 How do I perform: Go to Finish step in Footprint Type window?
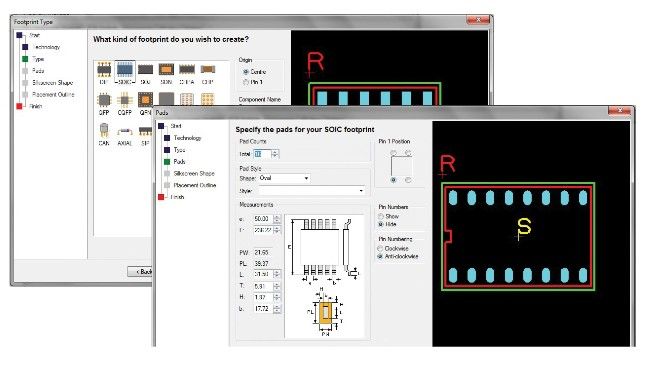[x=36, y=106]
